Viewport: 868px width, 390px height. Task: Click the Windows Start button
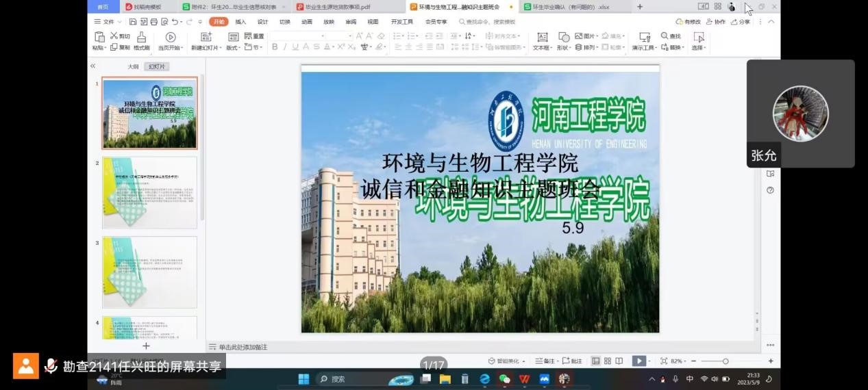(303, 378)
